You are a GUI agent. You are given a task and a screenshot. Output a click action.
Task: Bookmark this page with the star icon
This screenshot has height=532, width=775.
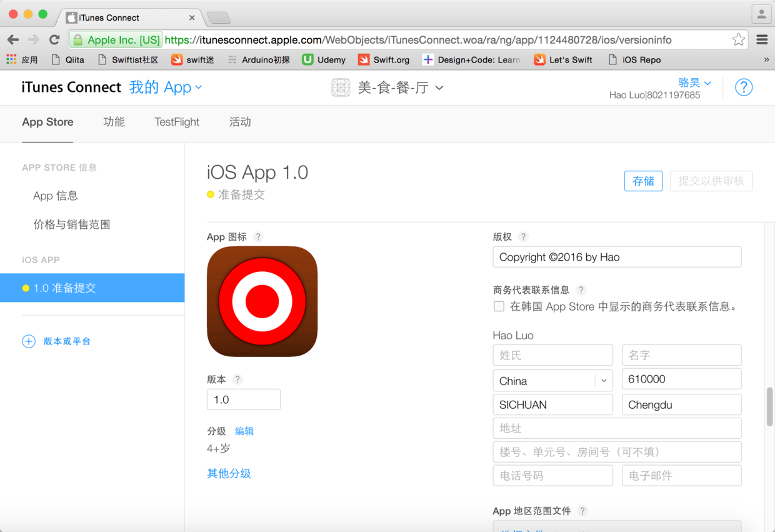pyautogui.click(x=739, y=40)
